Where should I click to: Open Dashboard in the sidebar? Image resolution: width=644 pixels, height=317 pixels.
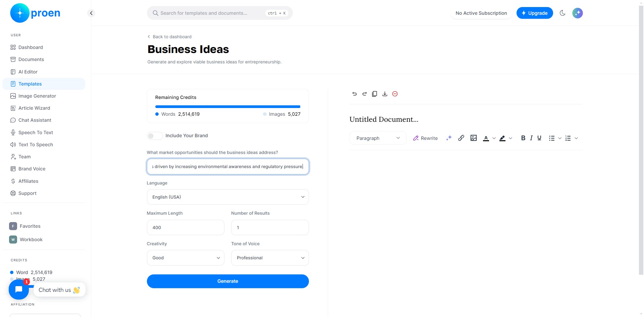44,47
